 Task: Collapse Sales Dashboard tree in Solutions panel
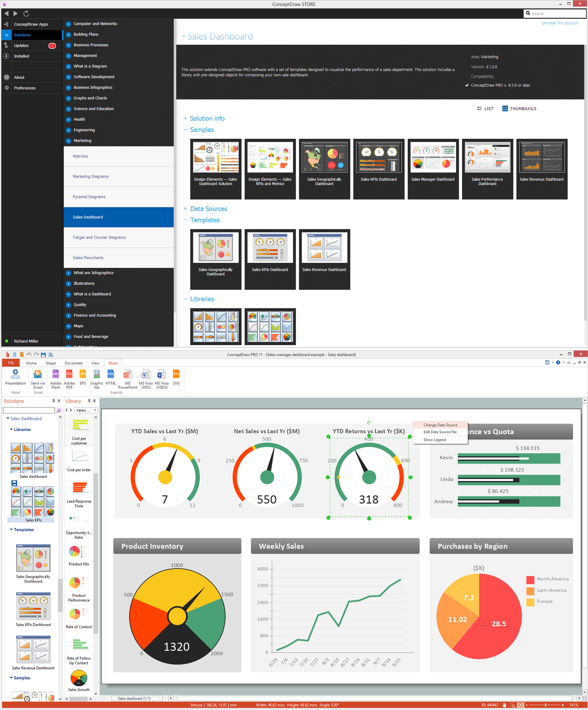point(8,419)
